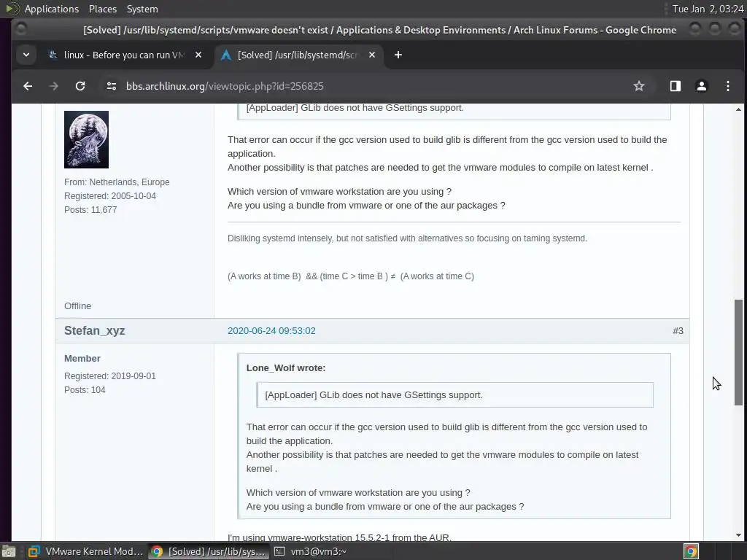Reload the Arch Linux forum page
The image size is (747, 560).
(80, 86)
